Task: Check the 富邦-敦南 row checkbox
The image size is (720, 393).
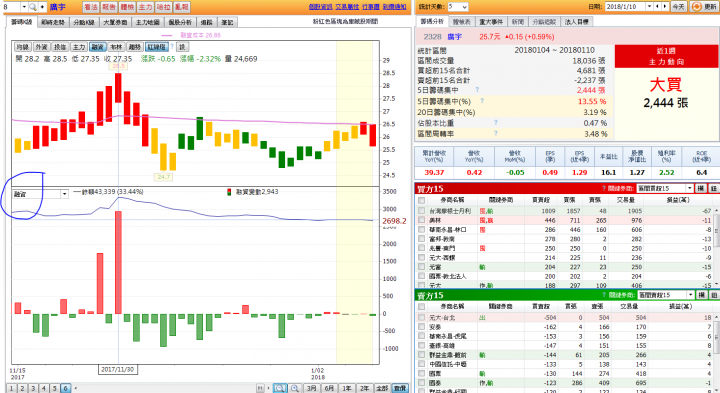Action: (422, 239)
